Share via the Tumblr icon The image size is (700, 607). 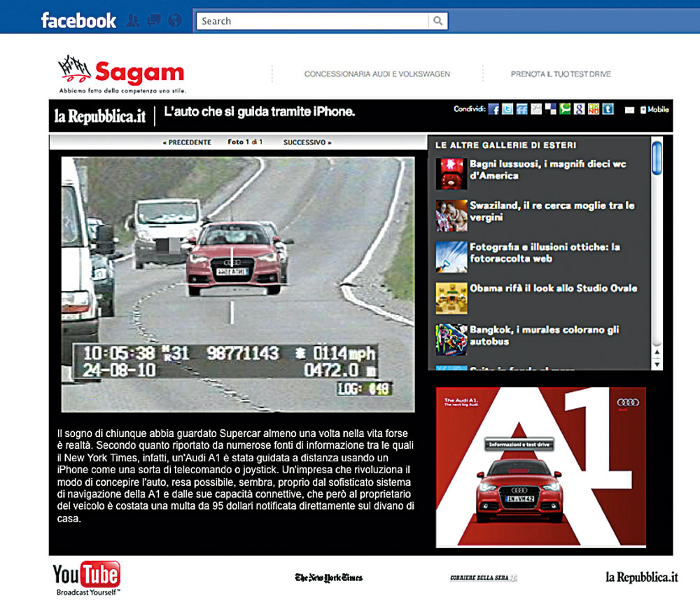(x=608, y=109)
